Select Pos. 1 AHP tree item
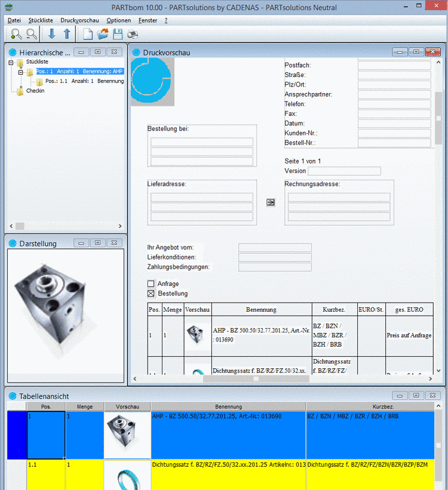Screen dimensions: 448x490 click(80, 72)
